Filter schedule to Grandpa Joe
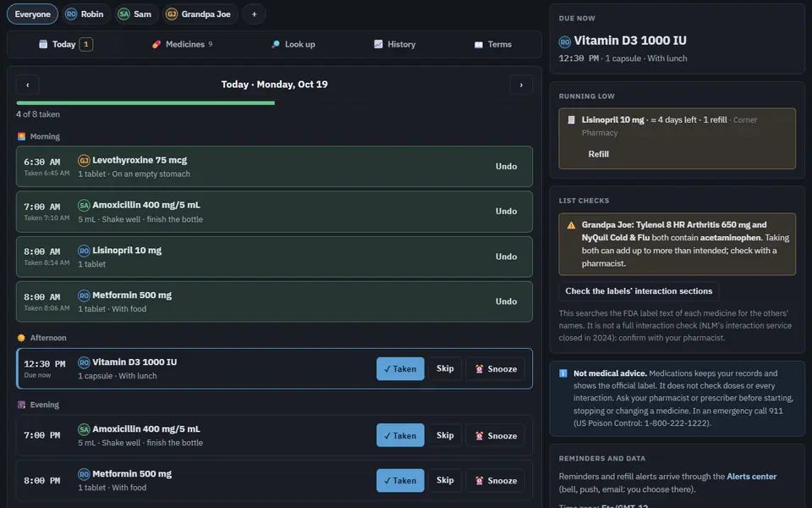 tap(200, 14)
